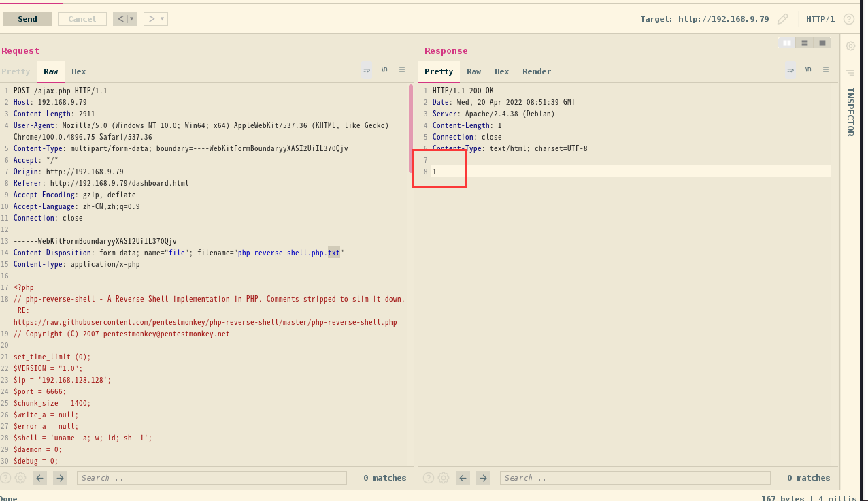Click the Send button
This screenshot has height=501, width=868.
[x=27, y=19]
